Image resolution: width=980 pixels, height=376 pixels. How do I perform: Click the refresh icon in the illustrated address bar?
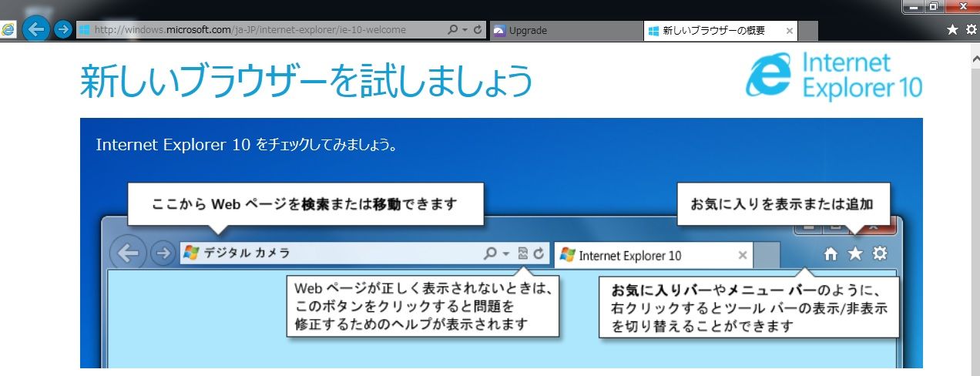[x=539, y=253]
